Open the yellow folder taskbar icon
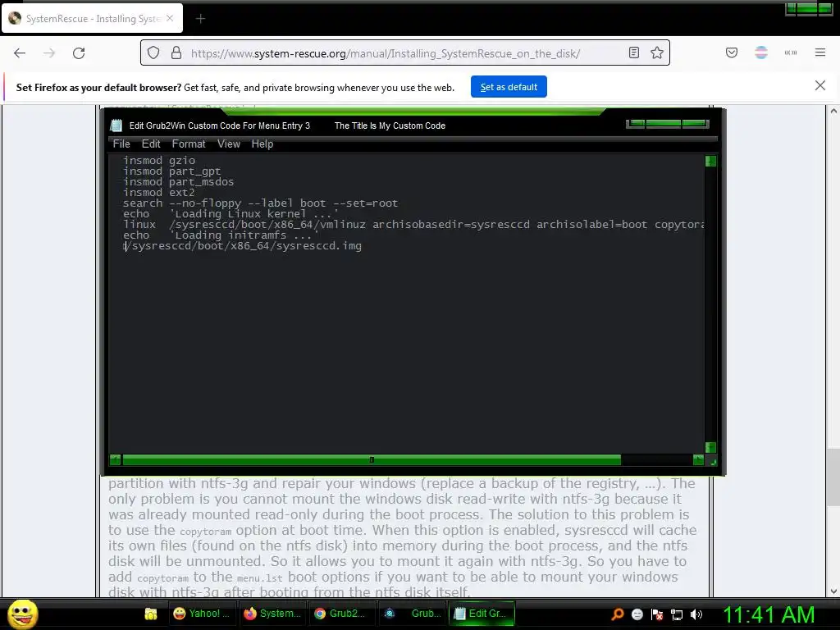Screen dimensions: 840x630 coord(151,614)
